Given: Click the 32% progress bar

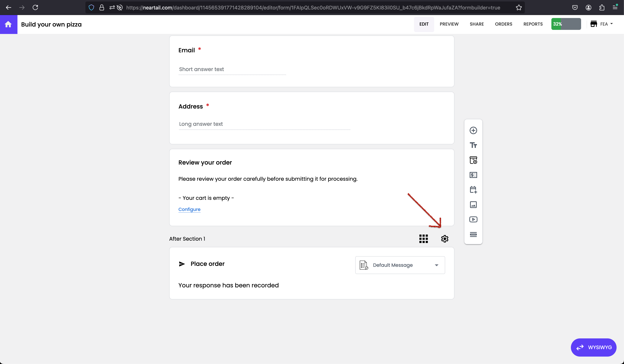Looking at the screenshot, I should point(566,24).
